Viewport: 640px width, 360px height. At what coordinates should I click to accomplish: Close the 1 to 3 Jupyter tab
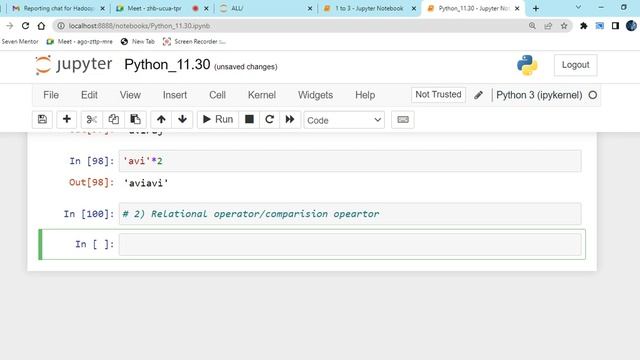click(413, 8)
